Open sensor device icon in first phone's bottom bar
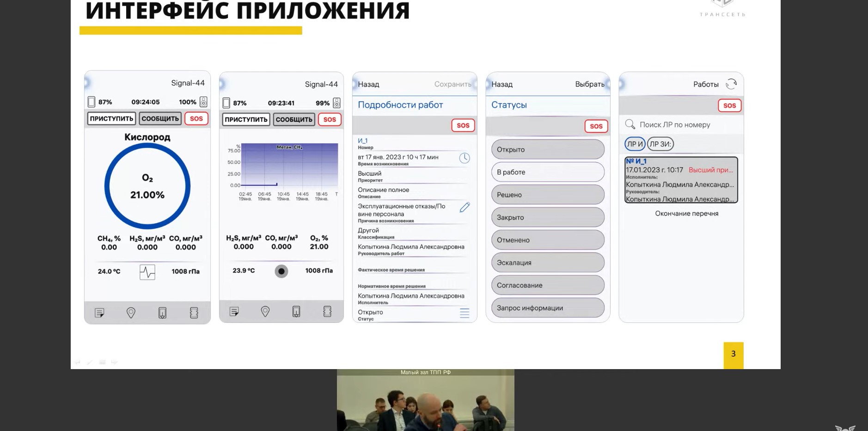The width and height of the screenshot is (868, 431). tap(194, 313)
